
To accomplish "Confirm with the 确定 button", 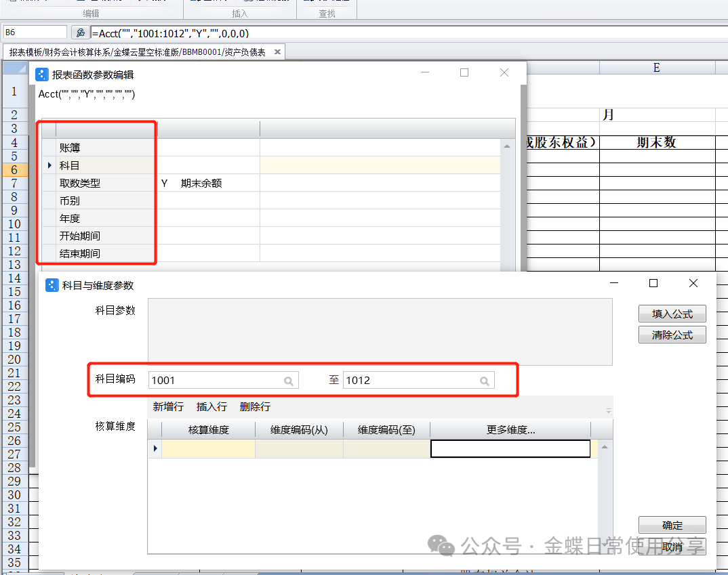I will (x=672, y=525).
